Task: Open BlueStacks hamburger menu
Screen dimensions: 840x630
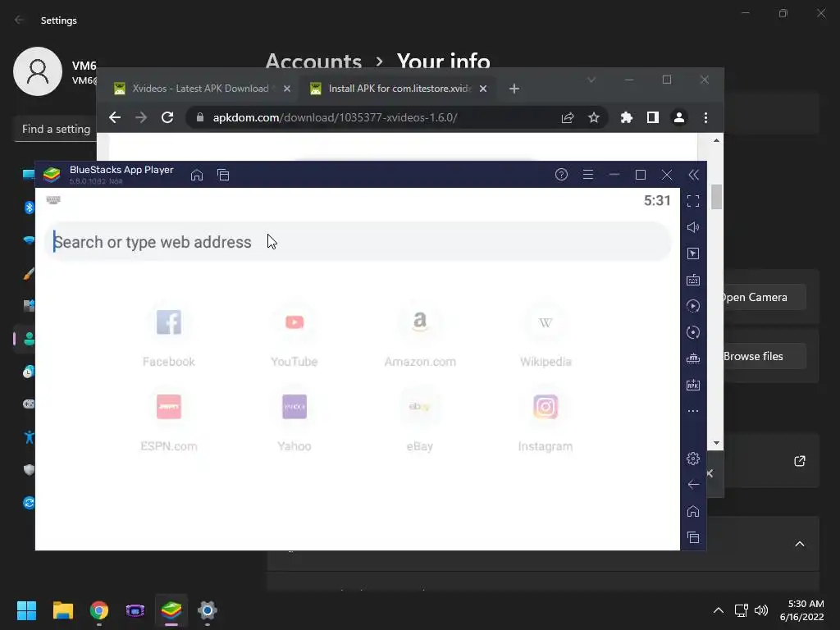Action: 587,175
